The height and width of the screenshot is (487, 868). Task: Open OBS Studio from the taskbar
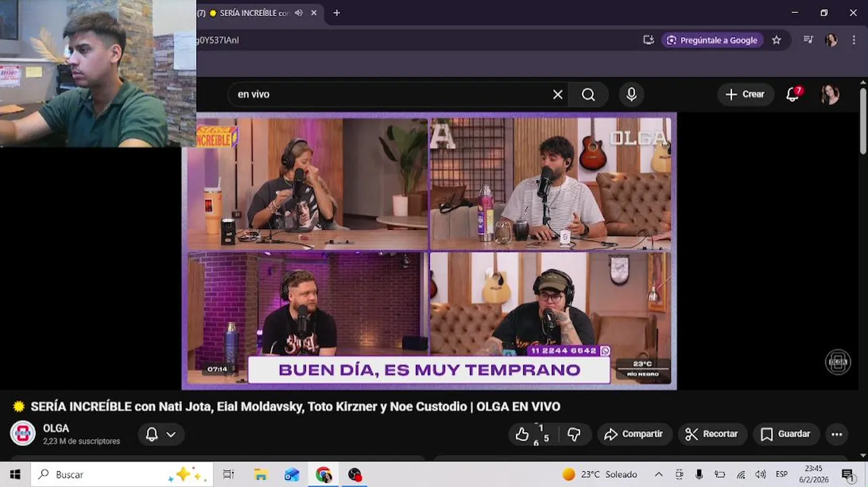coord(355,474)
